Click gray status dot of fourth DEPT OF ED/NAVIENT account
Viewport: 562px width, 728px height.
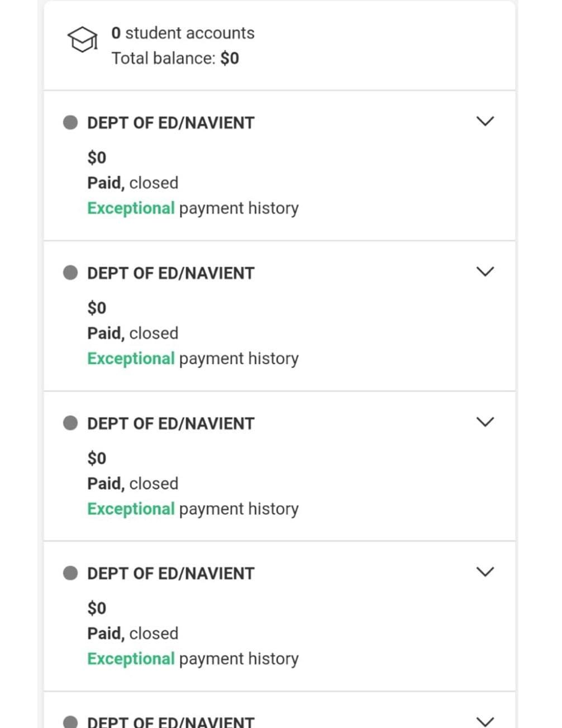pos(70,573)
